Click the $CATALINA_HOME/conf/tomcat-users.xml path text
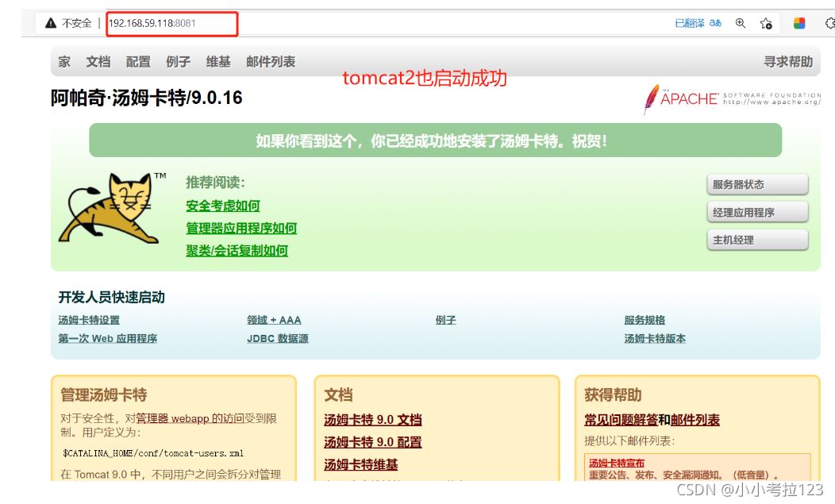This screenshot has height=504, width=835. (x=153, y=453)
